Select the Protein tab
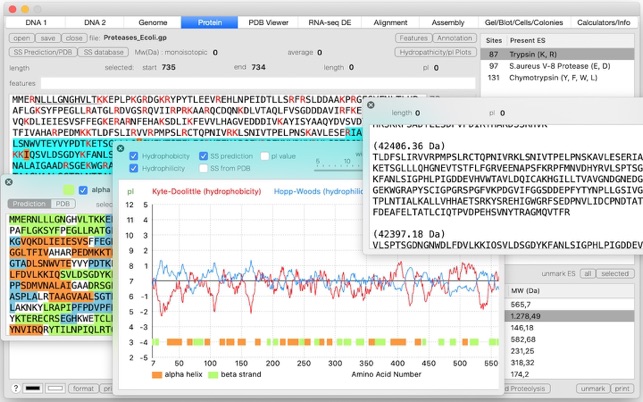 210,23
